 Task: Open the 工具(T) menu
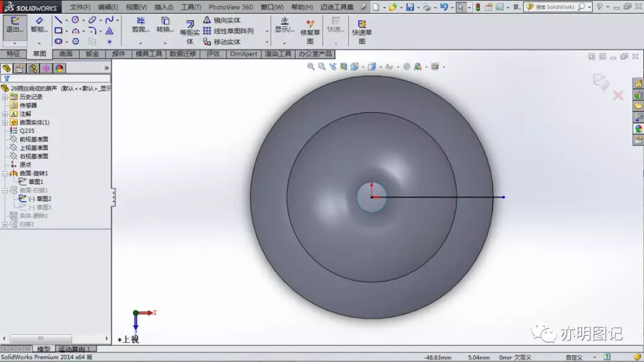(x=191, y=7)
